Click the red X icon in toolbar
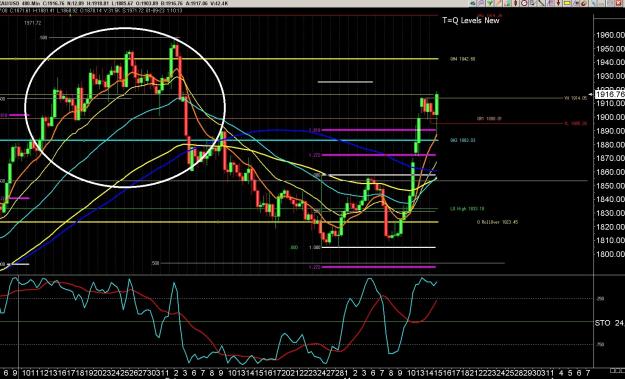Screen dimensions: 625x379 tap(619, 3)
